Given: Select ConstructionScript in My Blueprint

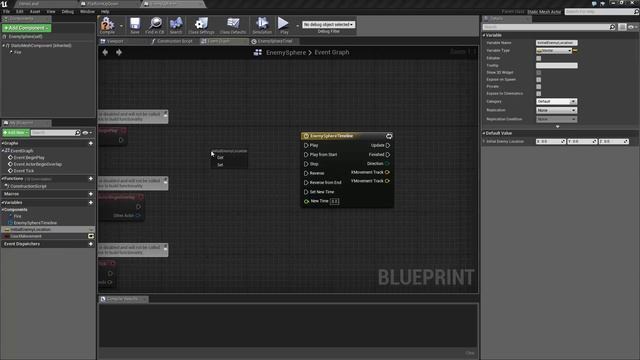Looking at the screenshot, I should pyautogui.click(x=28, y=186).
